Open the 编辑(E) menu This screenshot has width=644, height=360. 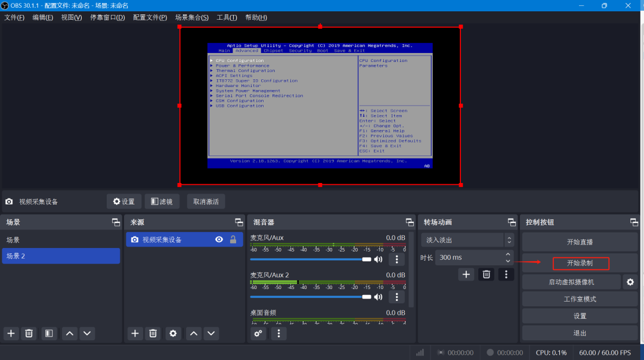[x=43, y=17]
